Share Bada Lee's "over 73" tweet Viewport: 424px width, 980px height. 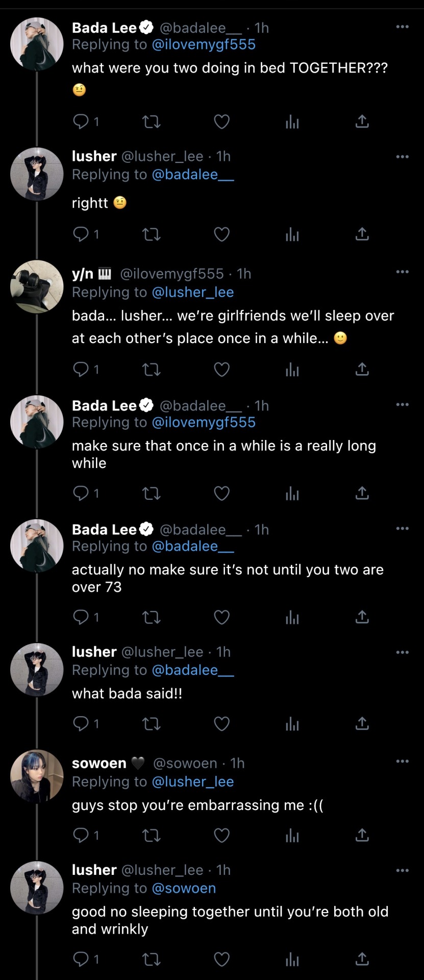[362, 617]
